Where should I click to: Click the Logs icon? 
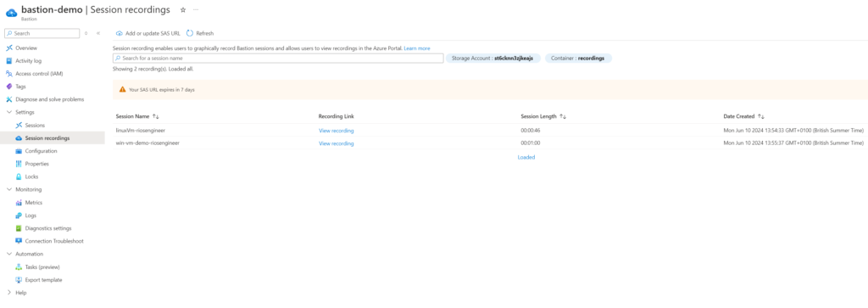(19, 216)
